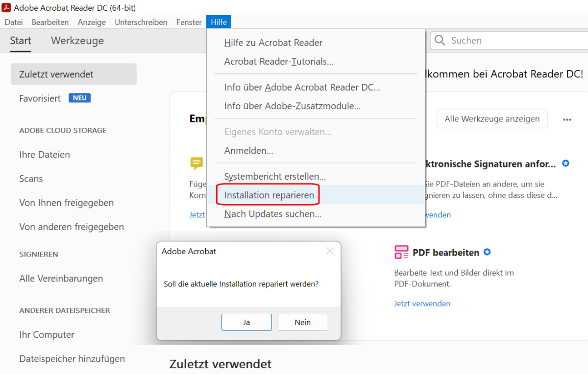Open the three-dots more options menu

coord(567,119)
